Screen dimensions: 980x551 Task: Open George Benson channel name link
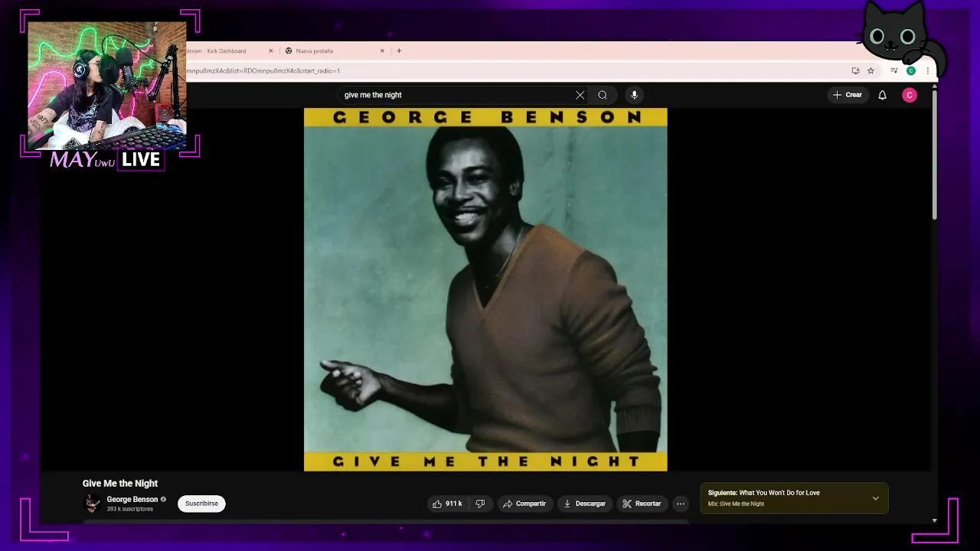[x=132, y=500]
